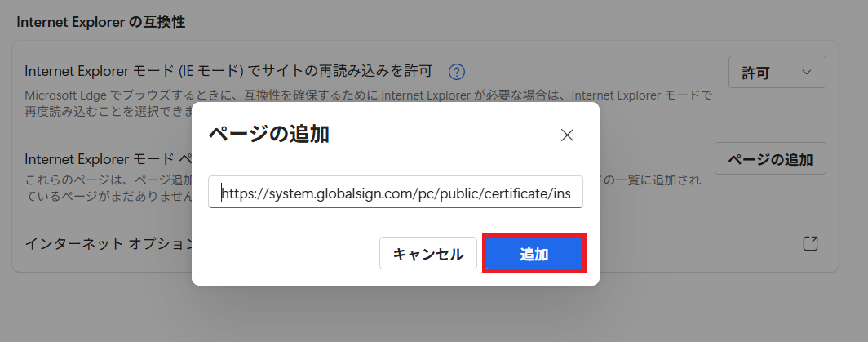
Task: Focus the URL input field in dialog
Action: point(395,193)
